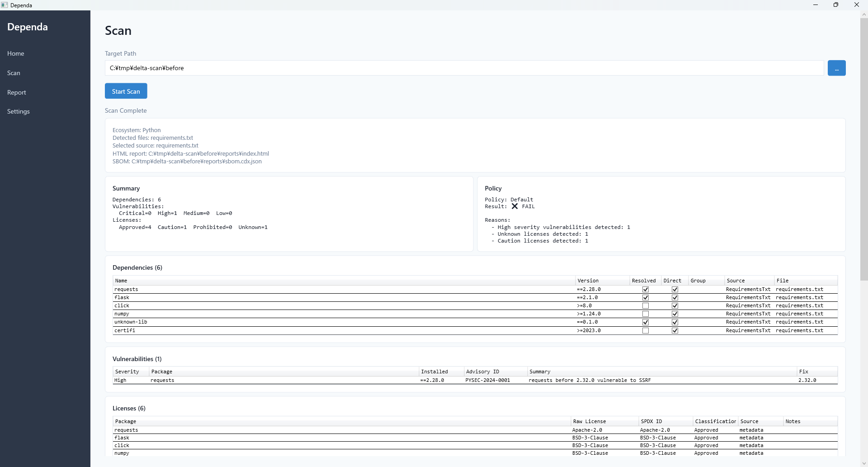Minimize the Dependa window
This screenshot has height=467, width=868.
(x=815, y=5)
